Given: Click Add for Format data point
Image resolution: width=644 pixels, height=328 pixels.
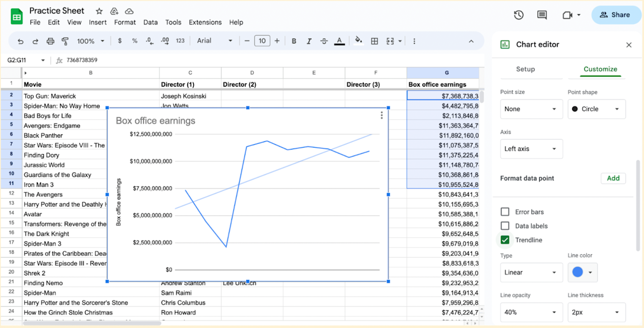Looking at the screenshot, I should 613,178.
